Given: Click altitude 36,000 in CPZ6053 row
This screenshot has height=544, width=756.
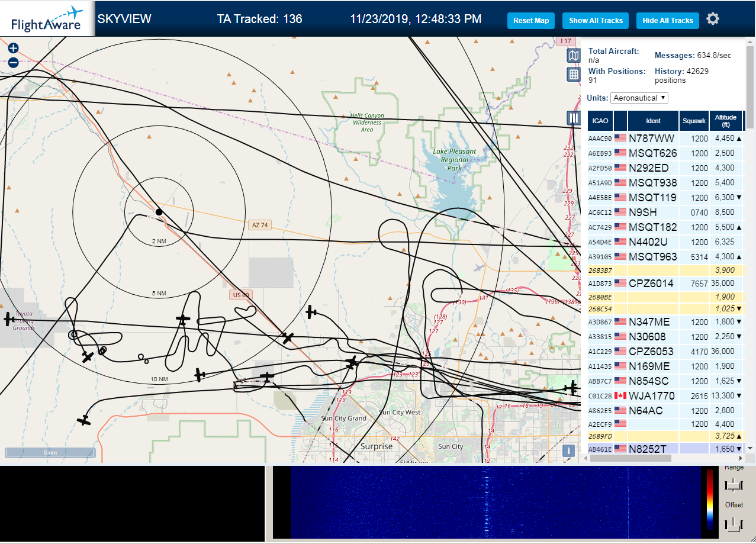Looking at the screenshot, I should tap(722, 352).
